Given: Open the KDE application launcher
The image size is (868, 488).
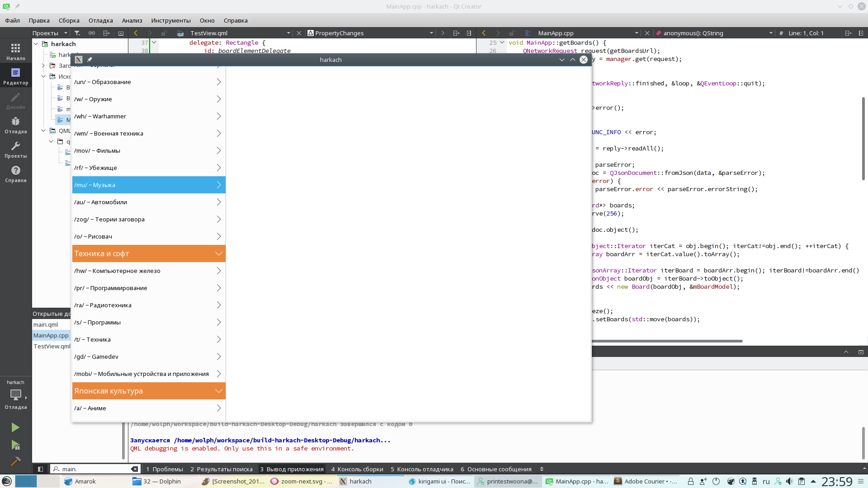Looking at the screenshot, I should (x=7, y=481).
